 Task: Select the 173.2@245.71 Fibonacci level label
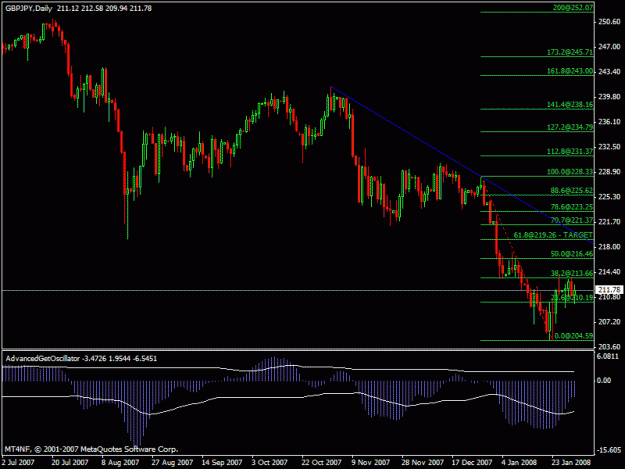click(x=570, y=52)
